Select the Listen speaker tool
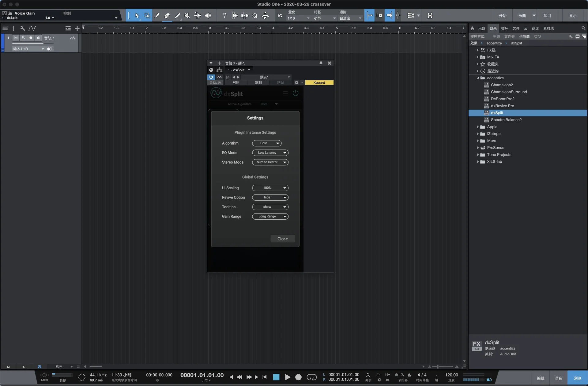 point(208,16)
